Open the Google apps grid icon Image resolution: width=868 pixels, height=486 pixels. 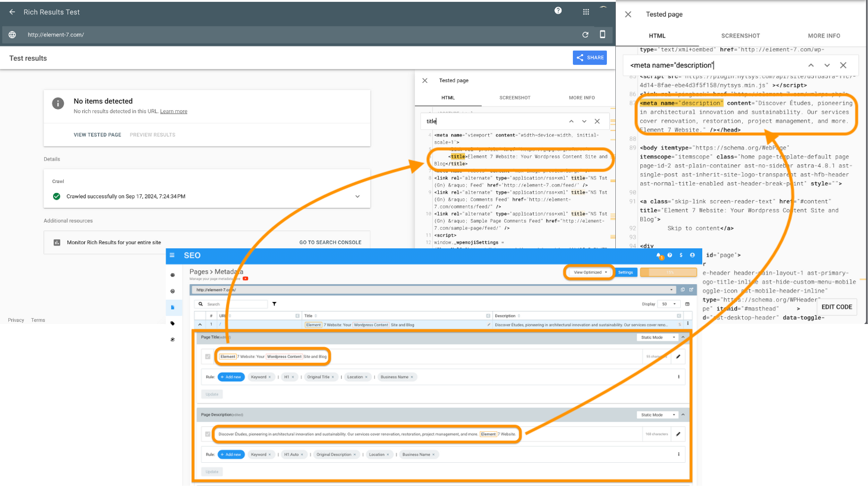pyautogui.click(x=586, y=11)
